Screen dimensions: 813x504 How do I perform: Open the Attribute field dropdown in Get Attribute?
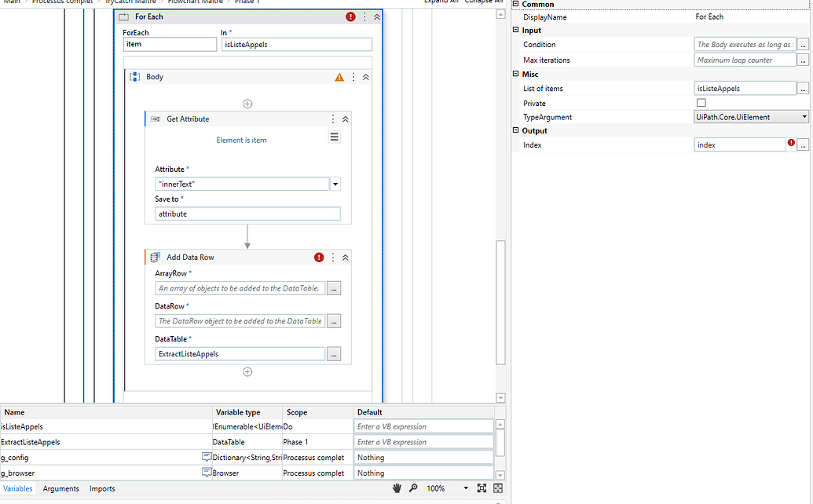[335, 183]
